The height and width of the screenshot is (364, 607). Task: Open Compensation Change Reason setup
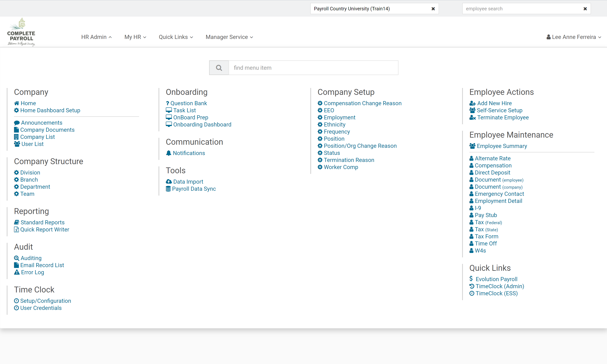[x=363, y=103]
